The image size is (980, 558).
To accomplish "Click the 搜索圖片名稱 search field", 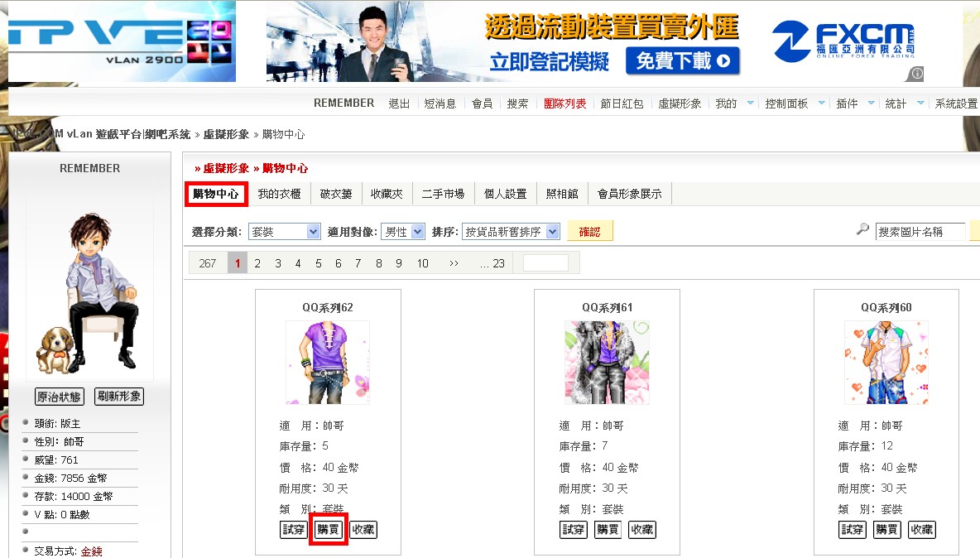I will click(x=920, y=232).
